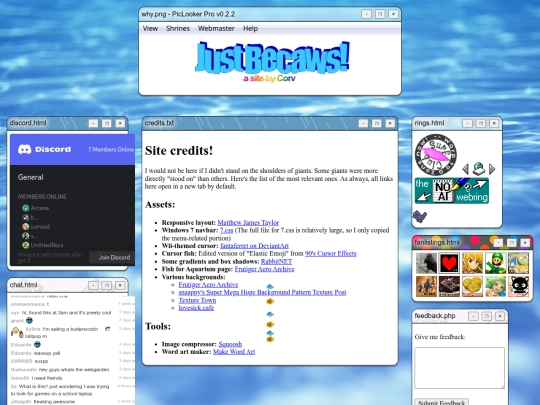Close the chat.html window
The height and width of the screenshot is (405, 540).
point(120,285)
